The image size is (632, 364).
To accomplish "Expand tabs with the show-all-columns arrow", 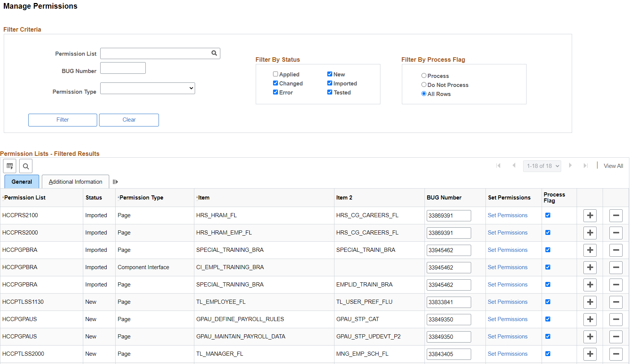I will (x=115, y=181).
